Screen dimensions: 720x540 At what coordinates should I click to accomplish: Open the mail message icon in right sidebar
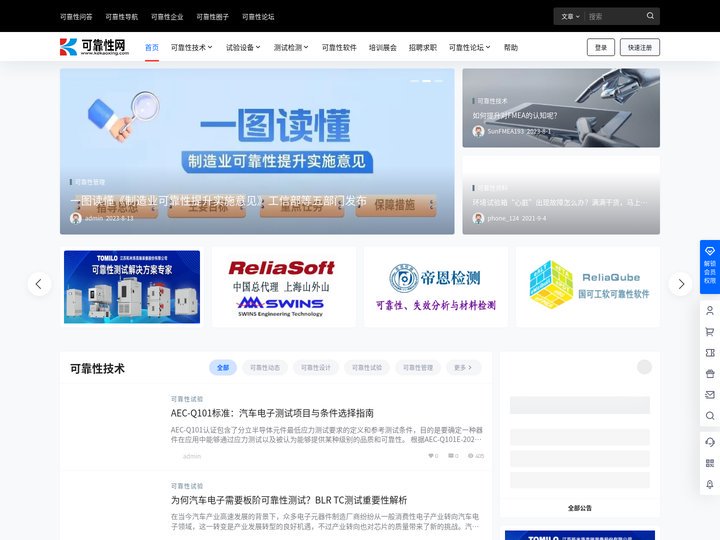(x=709, y=394)
